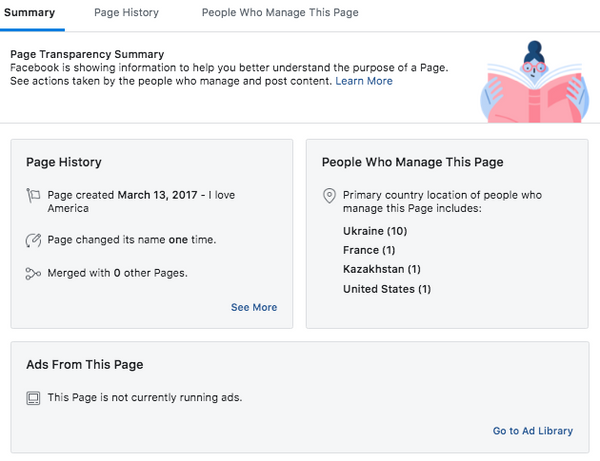
Task: Click This Page is not currently running ads
Action: (x=145, y=397)
